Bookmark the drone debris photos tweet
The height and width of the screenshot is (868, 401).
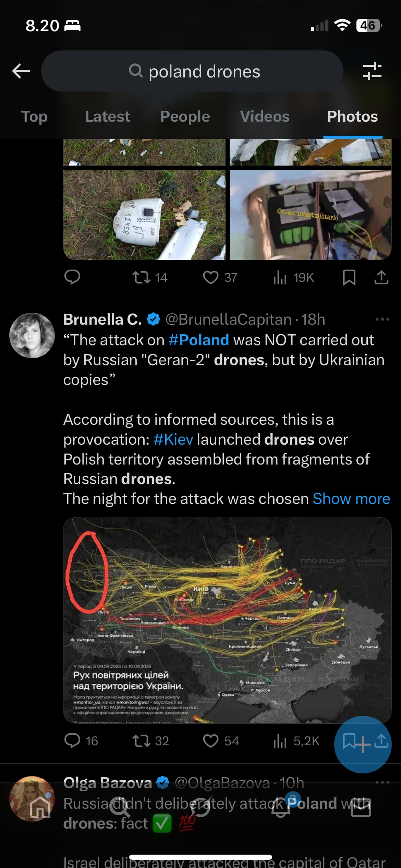click(x=349, y=277)
